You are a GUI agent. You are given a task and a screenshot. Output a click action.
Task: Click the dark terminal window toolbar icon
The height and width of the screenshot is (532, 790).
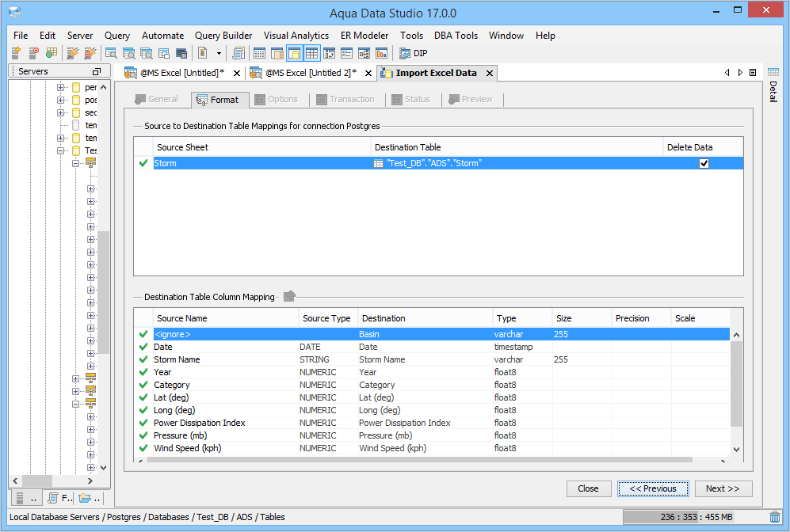(181, 53)
